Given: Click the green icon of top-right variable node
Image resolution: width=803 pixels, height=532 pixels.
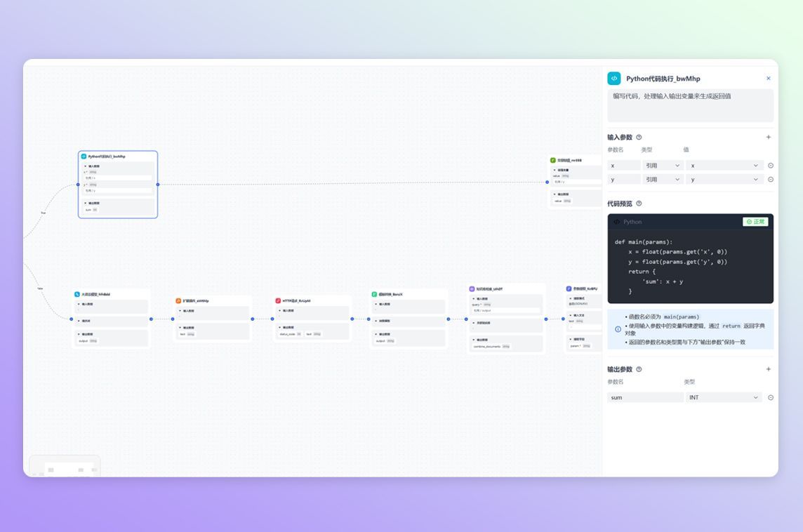Looking at the screenshot, I should pyautogui.click(x=552, y=160).
